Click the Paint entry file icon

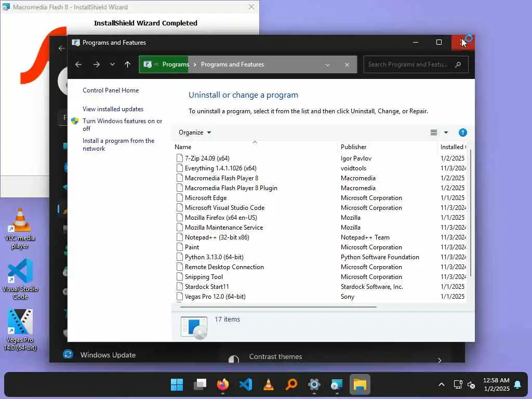pyautogui.click(x=179, y=247)
